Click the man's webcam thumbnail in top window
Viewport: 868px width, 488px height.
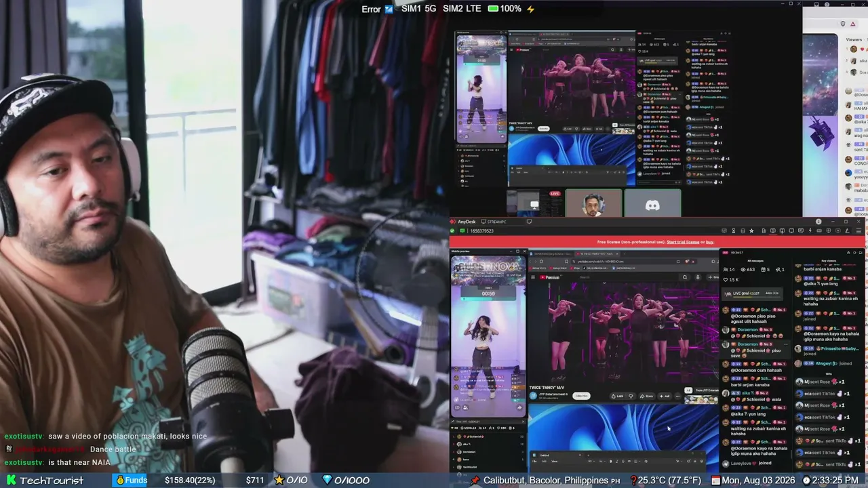tap(593, 203)
